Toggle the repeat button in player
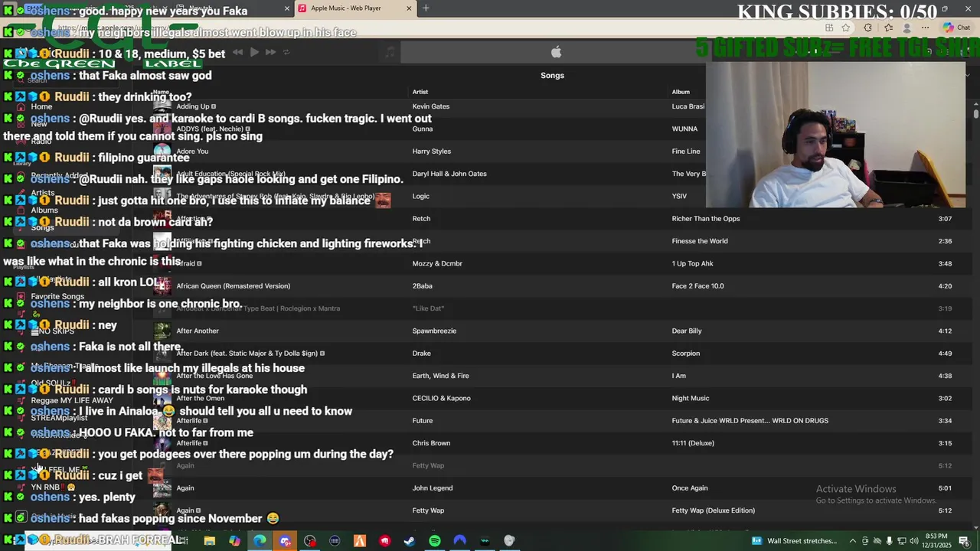Screen dimensions: 980x551 pos(286,52)
